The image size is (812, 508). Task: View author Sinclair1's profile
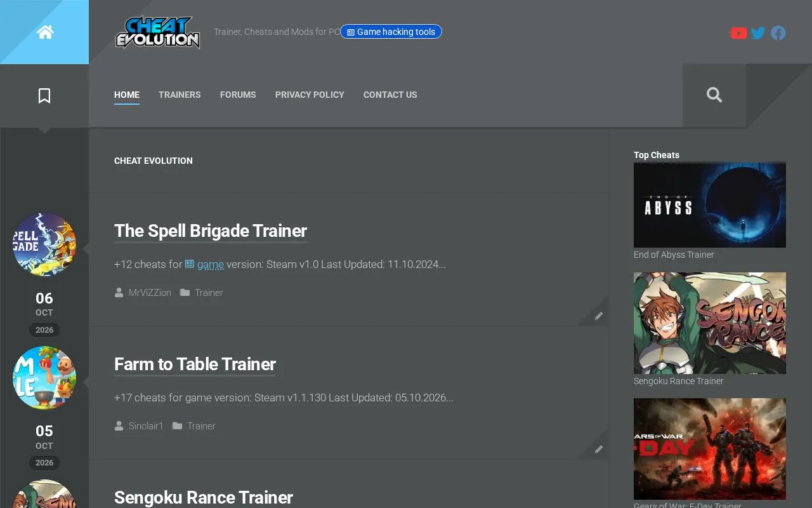[x=146, y=426]
